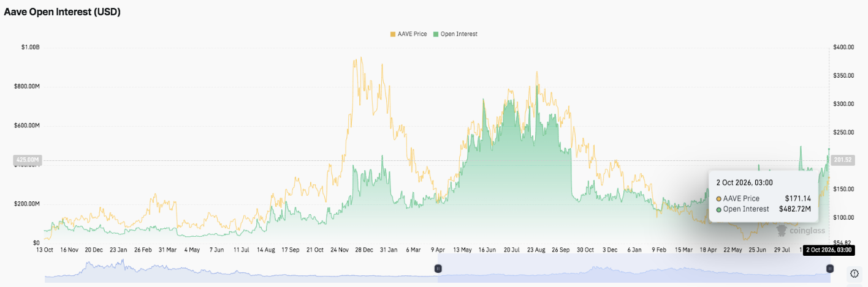Click the 13 May date label
The image size is (868, 287).
(462, 250)
